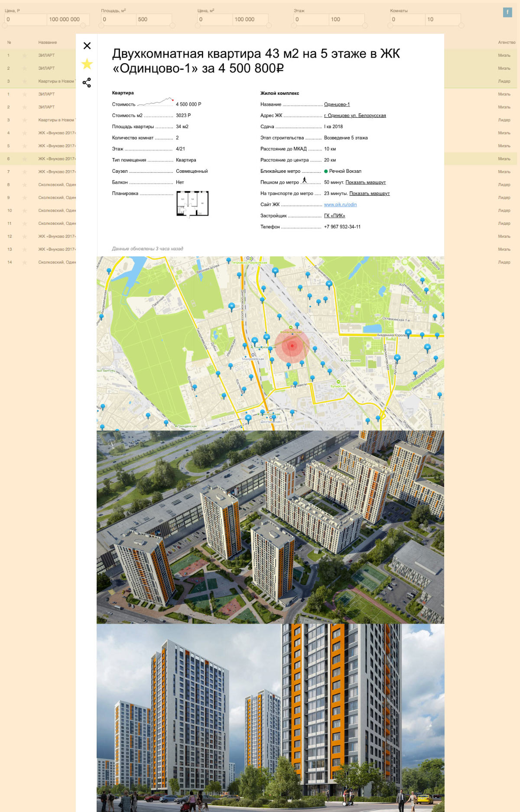
Task: Open the developer link ГК «ПИК»
Action: (335, 216)
